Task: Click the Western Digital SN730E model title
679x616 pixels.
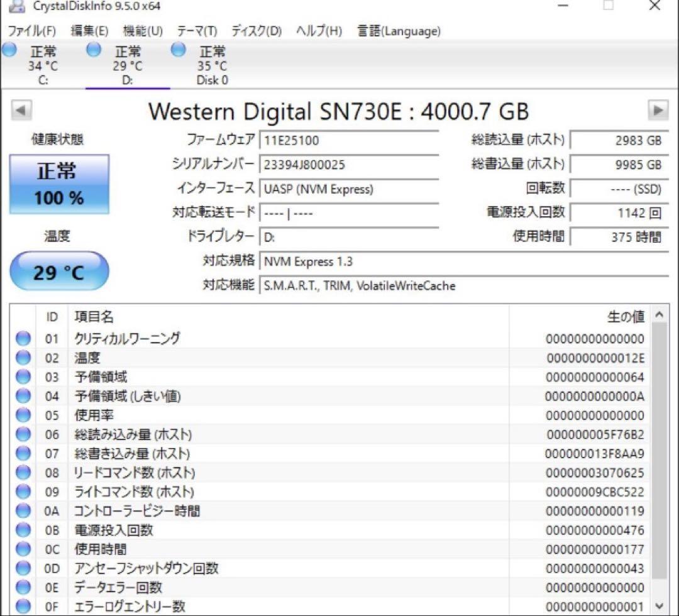Action: coord(339,111)
